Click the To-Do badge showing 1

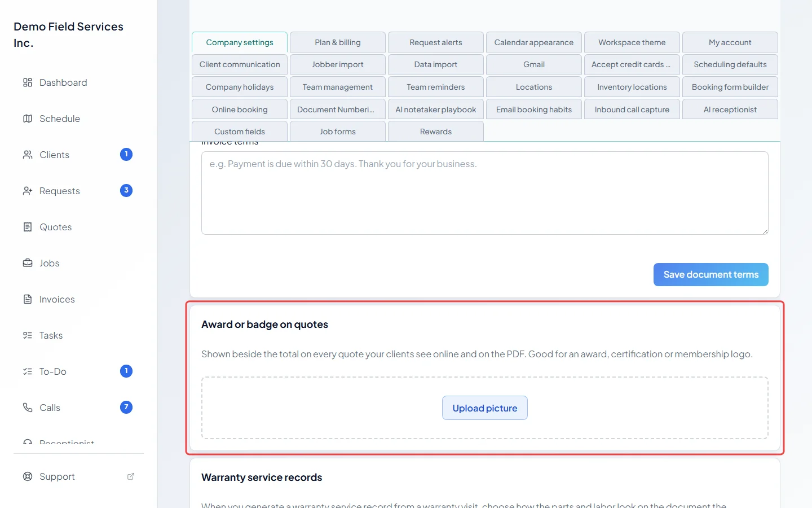126,371
